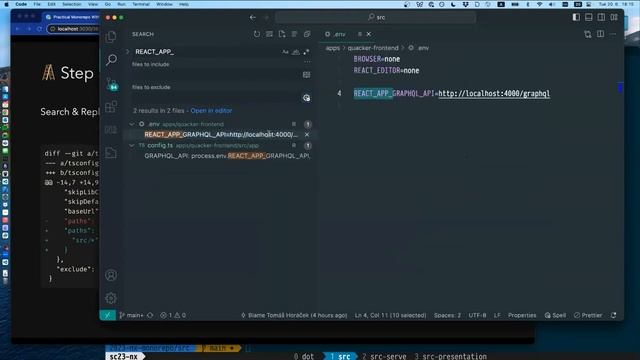Open changes compare icon in editor toolbar
The height and width of the screenshot is (360, 640).
click(588, 34)
